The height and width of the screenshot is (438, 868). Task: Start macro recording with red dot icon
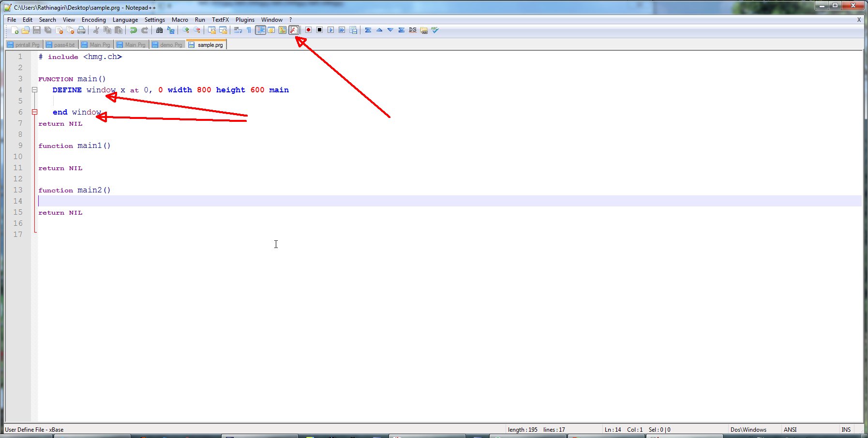point(308,30)
